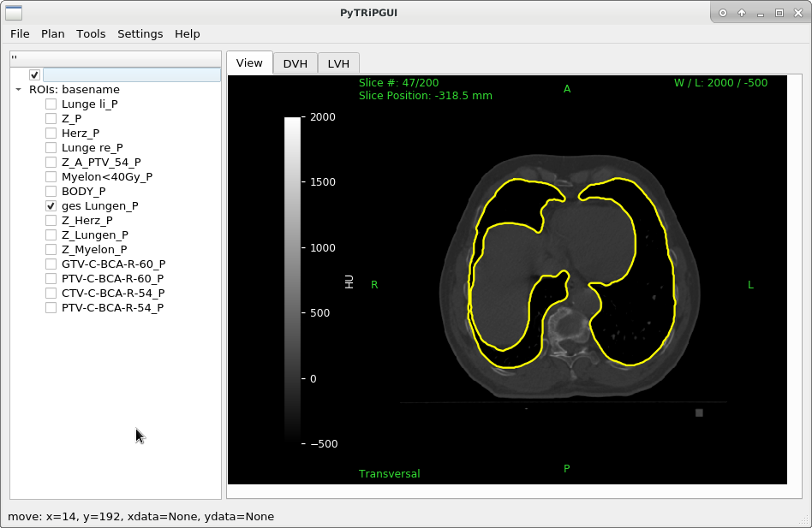This screenshot has width=812, height=528.
Task: Click the PyTRiPGUI application icon in the titlebar
Action: click(14, 12)
